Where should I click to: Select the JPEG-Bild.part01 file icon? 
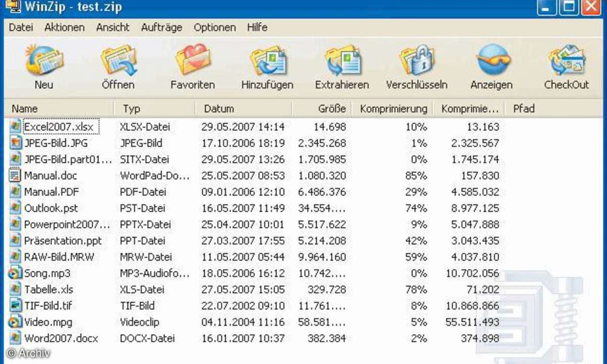click(15, 159)
